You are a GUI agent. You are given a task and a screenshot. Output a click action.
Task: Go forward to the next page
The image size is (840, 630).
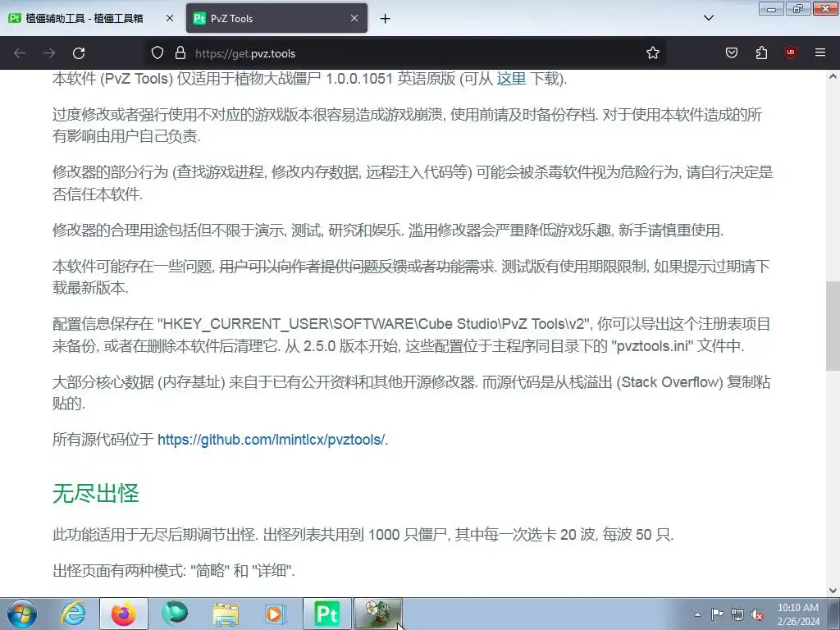49,53
